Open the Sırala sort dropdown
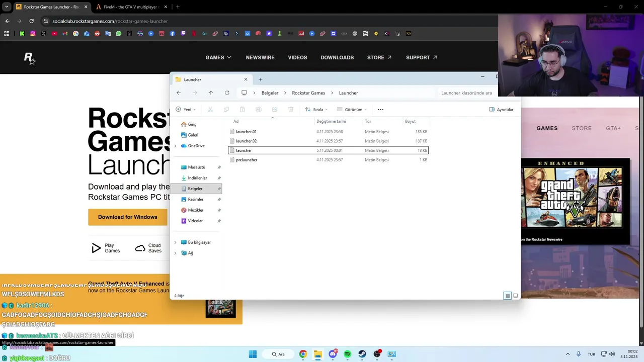Screen dimensions: 644x362 point(316,110)
